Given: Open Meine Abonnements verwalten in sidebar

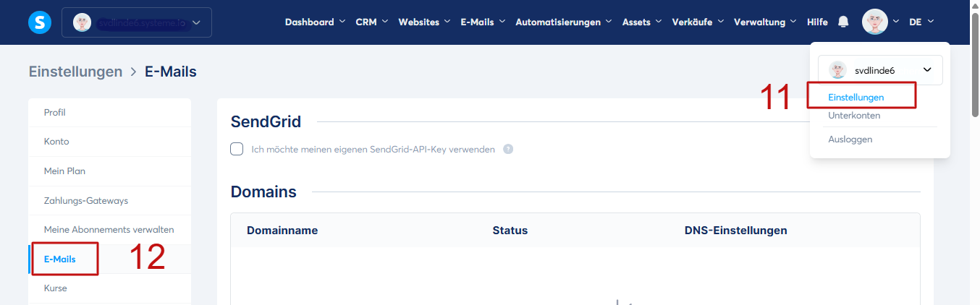Looking at the screenshot, I should coord(109,230).
